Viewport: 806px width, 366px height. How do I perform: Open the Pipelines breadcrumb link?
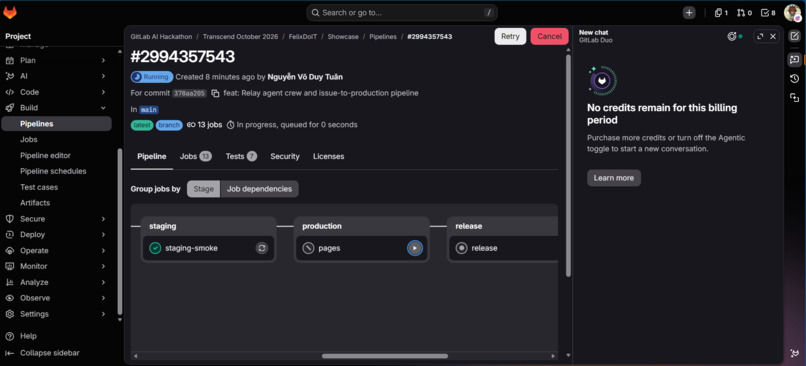(x=383, y=37)
